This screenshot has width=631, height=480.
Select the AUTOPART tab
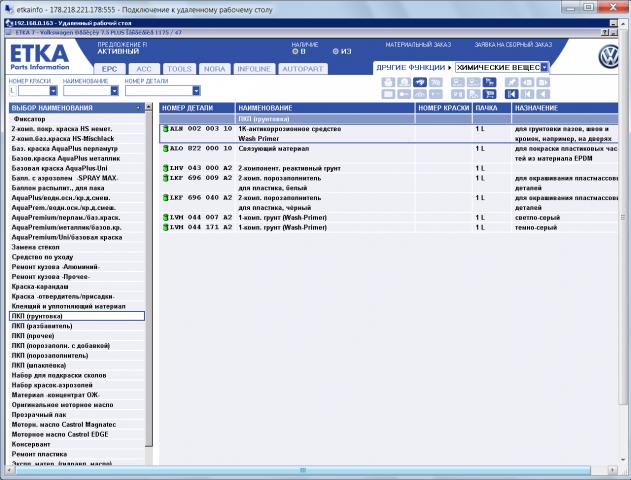303,69
